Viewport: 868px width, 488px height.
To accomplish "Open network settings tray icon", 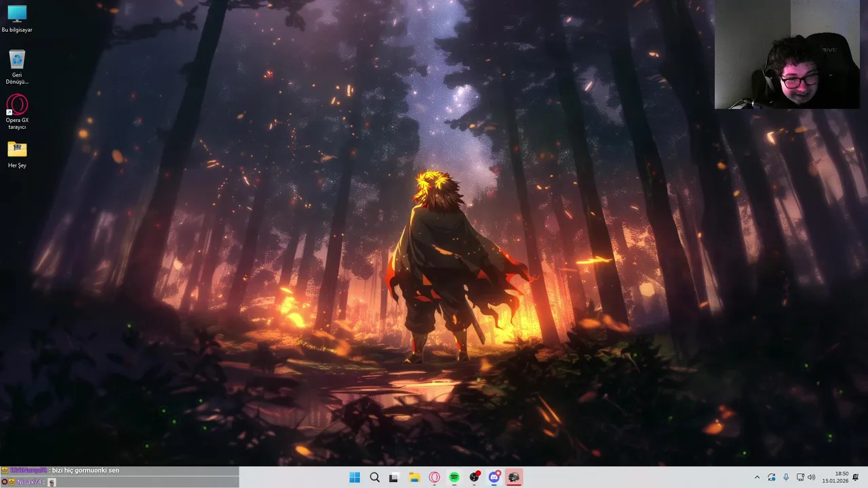I will [800, 477].
